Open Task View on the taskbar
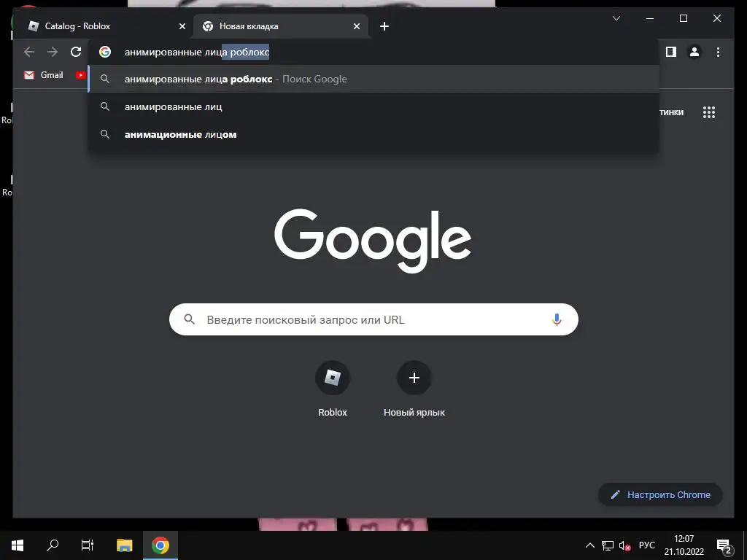Viewport: 747px width, 560px height. [x=88, y=545]
